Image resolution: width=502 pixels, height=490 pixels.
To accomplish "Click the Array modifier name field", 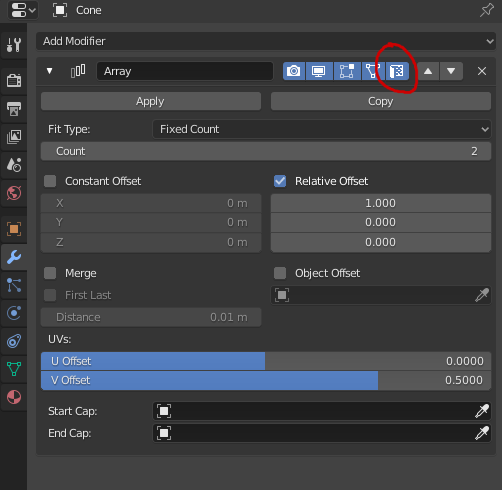I will pyautogui.click(x=185, y=71).
